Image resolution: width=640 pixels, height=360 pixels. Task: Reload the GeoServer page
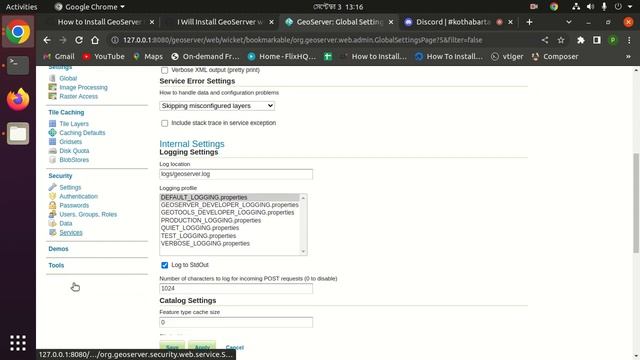coord(79,40)
